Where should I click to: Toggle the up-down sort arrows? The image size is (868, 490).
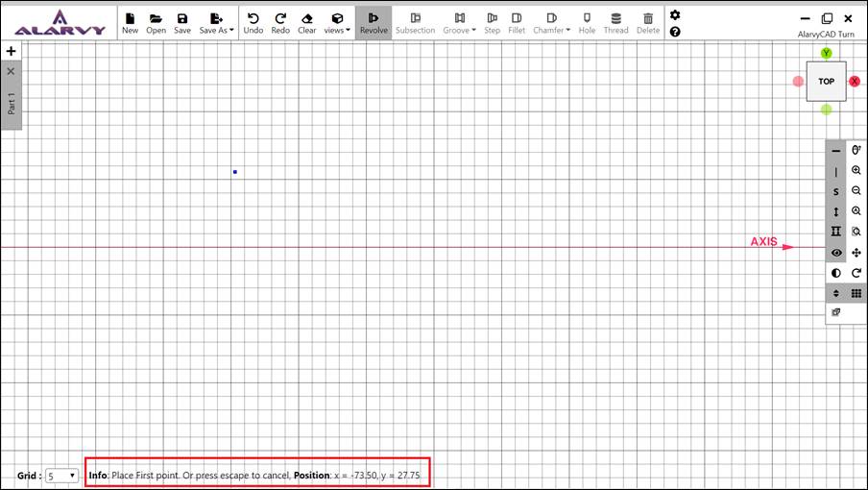tap(836, 293)
